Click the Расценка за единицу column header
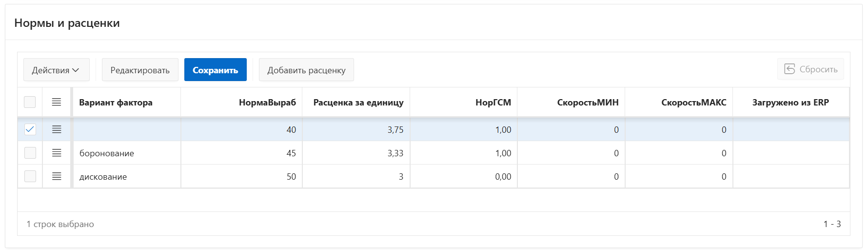Viewport: 868px width, 250px height. tap(358, 103)
